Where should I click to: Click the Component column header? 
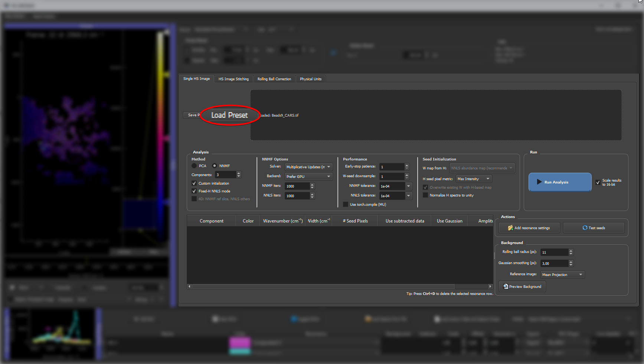(x=212, y=221)
